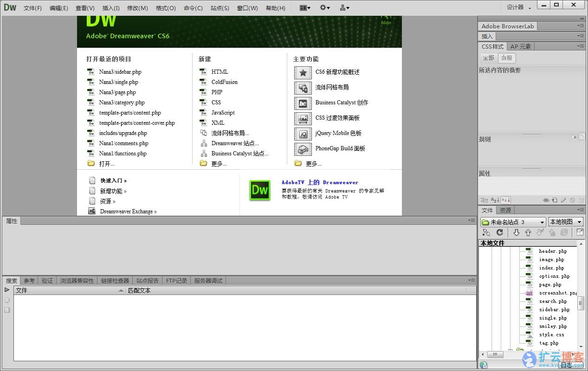Click the folder icon beside 打开...
Image resolution: width=588 pixels, height=371 pixels.
click(91, 163)
